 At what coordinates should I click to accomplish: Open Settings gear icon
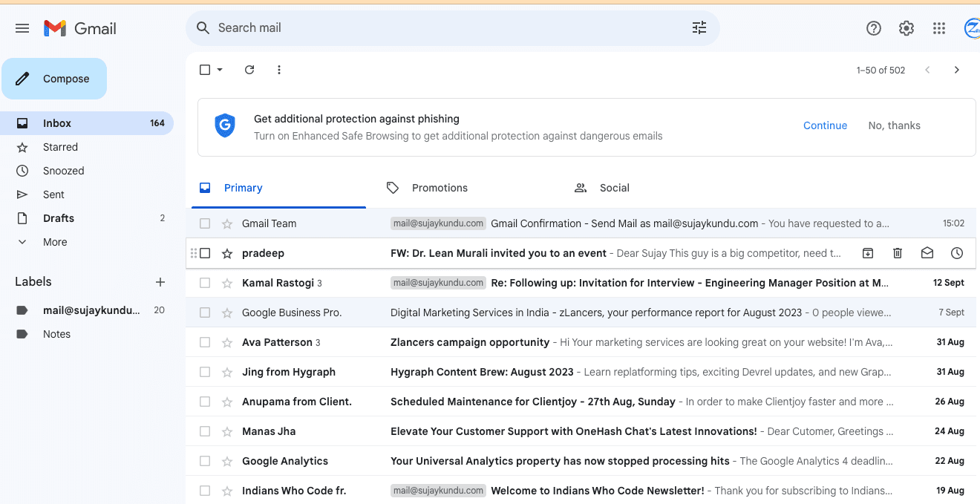pos(906,28)
